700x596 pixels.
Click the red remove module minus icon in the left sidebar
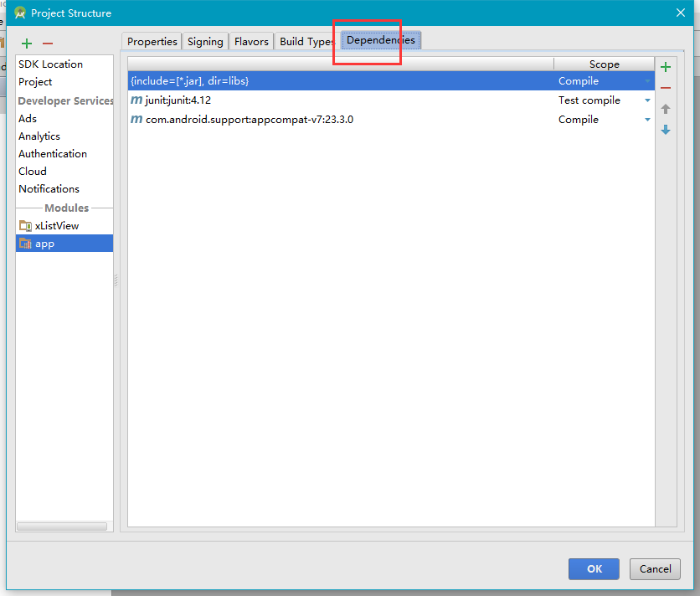pos(48,44)
